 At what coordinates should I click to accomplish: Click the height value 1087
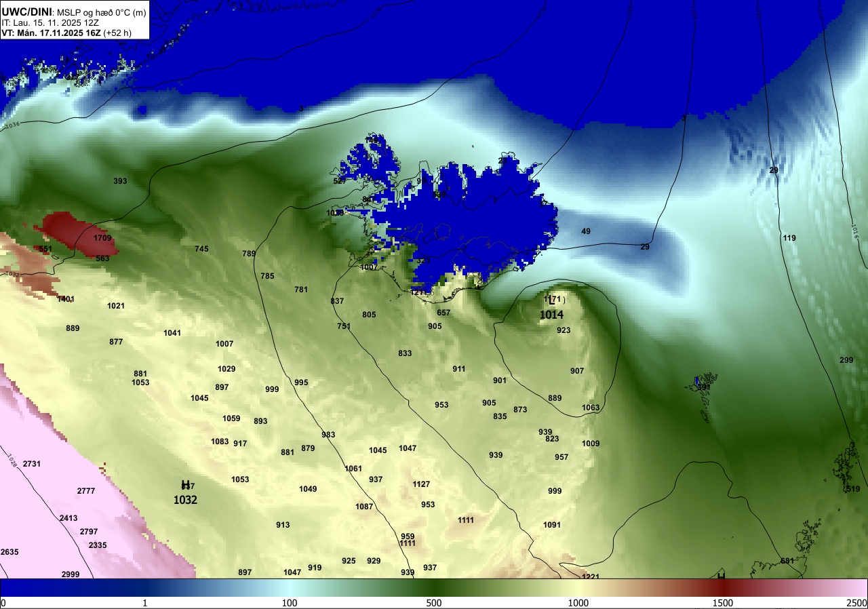click(x=364, y=507)
